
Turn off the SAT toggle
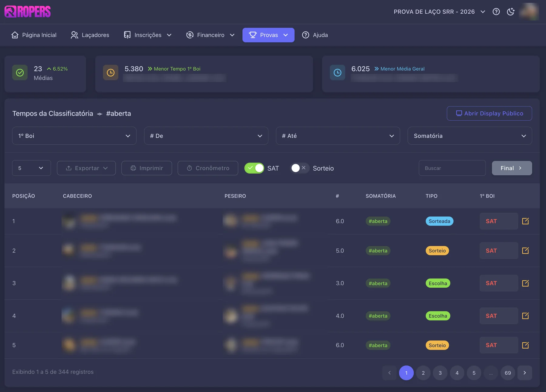pos(254,168)
